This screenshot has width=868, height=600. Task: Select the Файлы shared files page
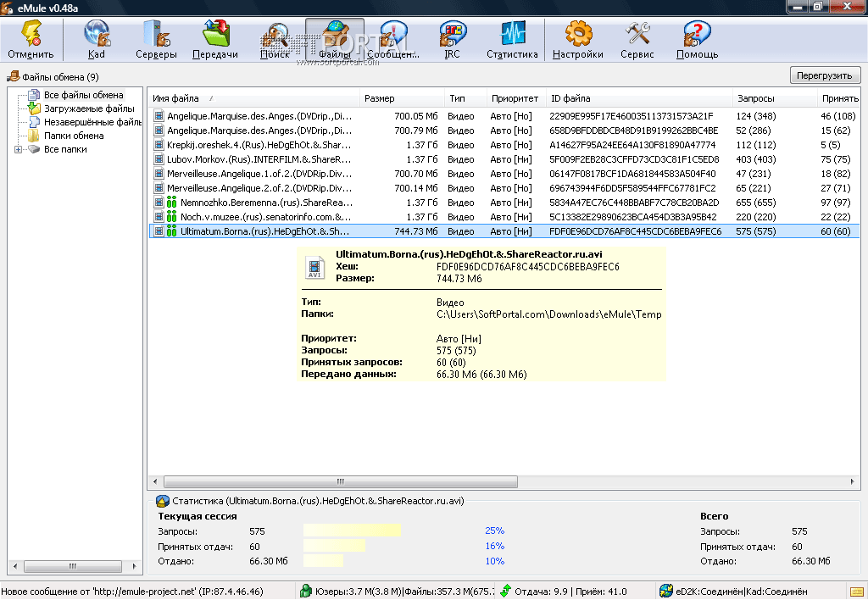tap(334, 40)
